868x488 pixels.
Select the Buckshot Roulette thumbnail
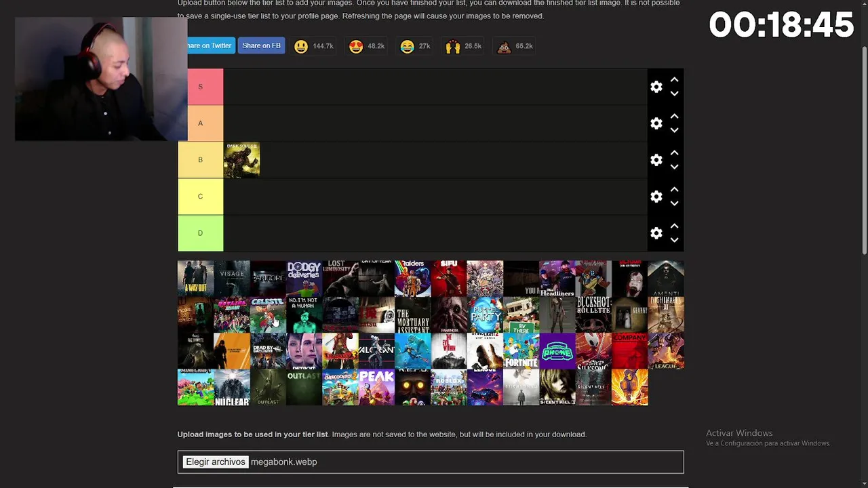[593, 314]
